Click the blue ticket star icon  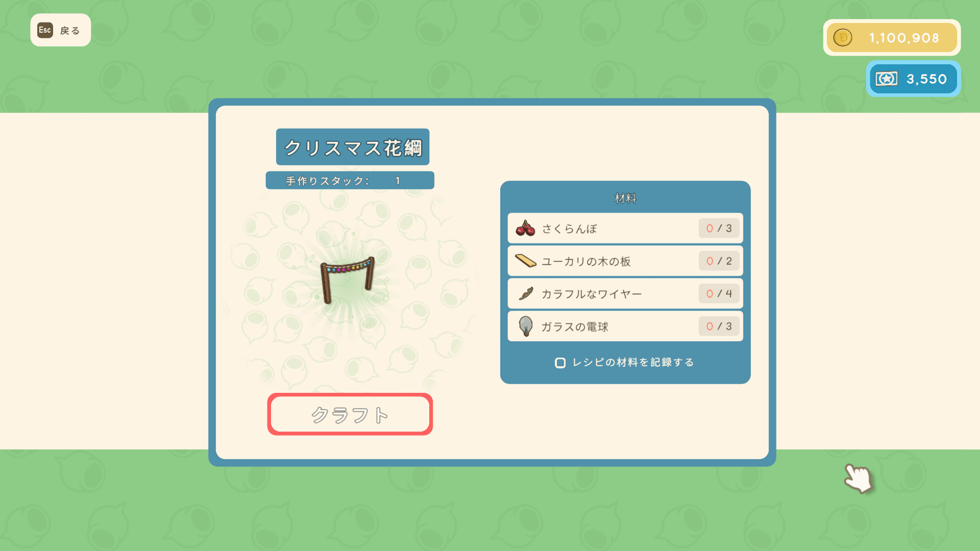[x=887, y=79]
